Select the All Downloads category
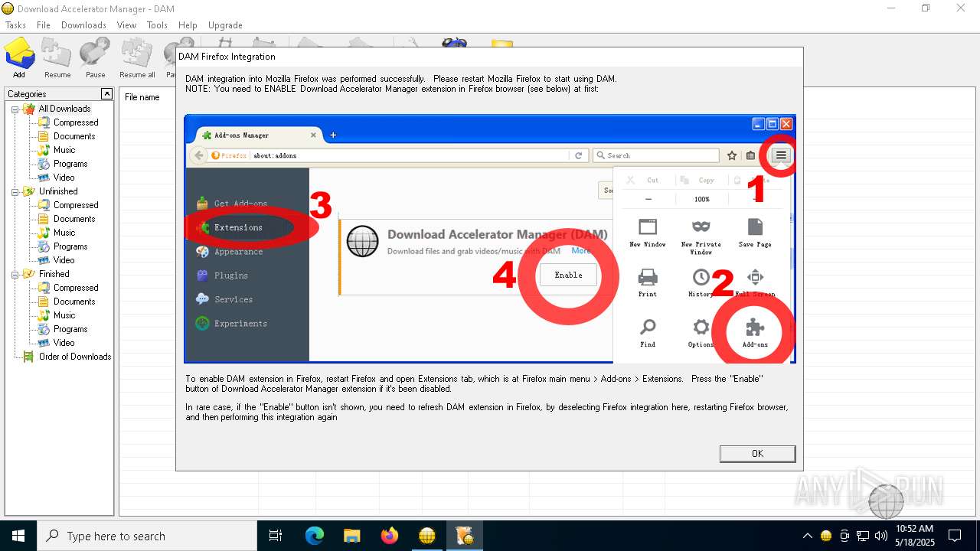This screenshot has width=980, height=551. (64, 109)
